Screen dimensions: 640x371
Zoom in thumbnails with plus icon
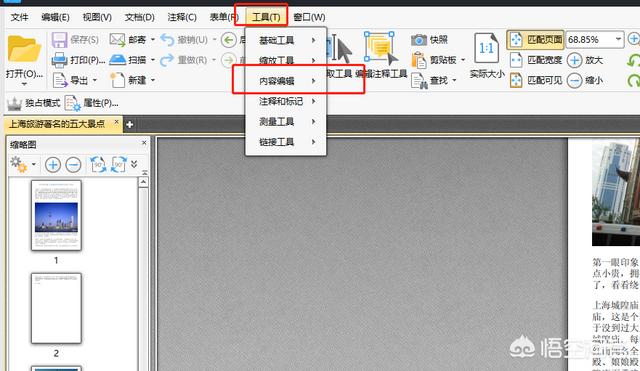(53, 164)
